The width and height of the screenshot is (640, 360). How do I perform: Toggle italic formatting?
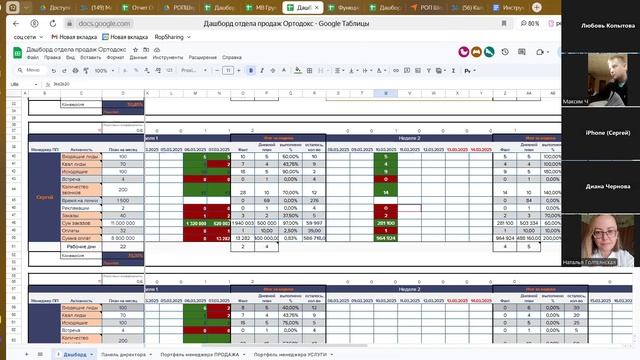tap(262, 71)
